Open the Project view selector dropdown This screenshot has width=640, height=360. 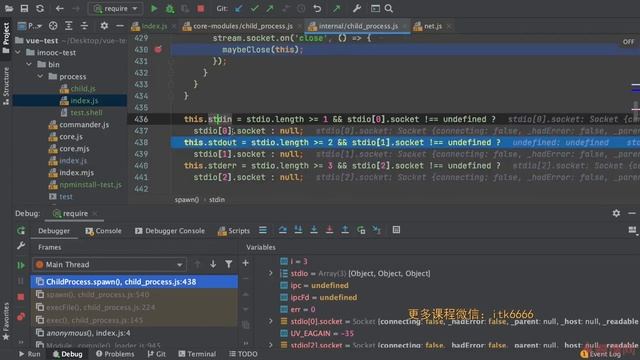(x=31, y=26)
